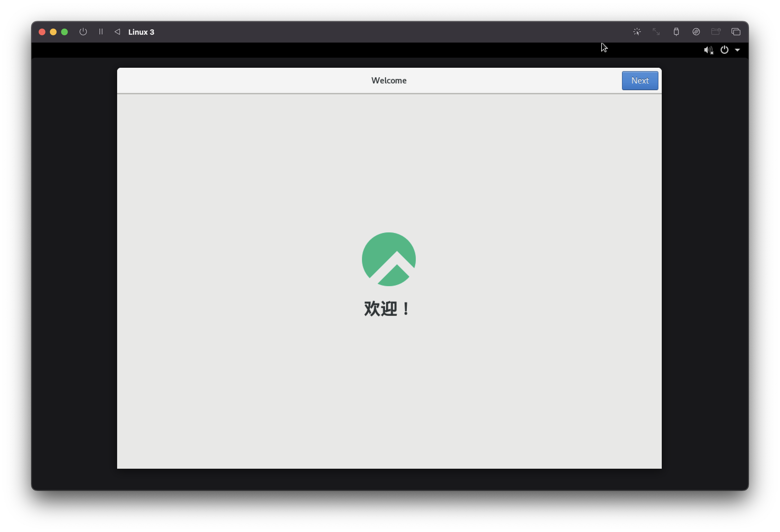Click the resize display arrows icon
Image resolution: width=780 pixels, height=532 pixels.
tap(656, 32)
